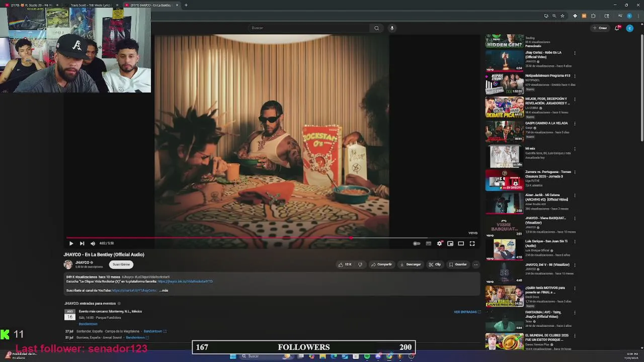This screenshot has height=362, width=644.
Task: Switch to the Travis Scott lyrics tab
Action: (91, 5)
